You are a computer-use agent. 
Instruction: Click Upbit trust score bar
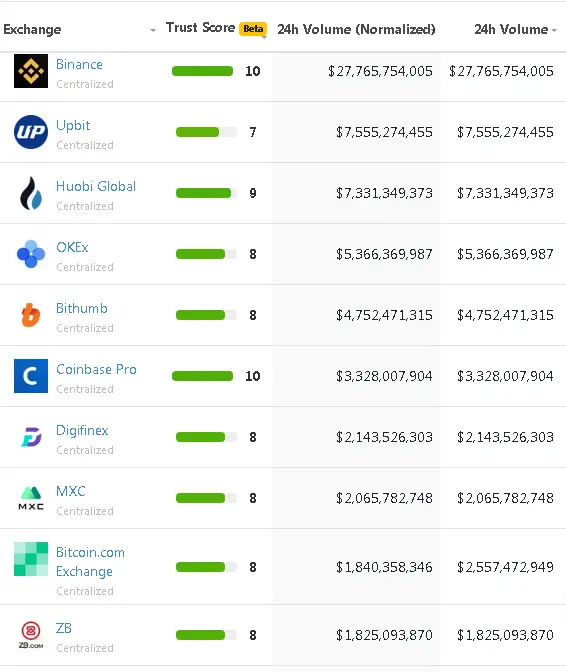click(207, 132)
